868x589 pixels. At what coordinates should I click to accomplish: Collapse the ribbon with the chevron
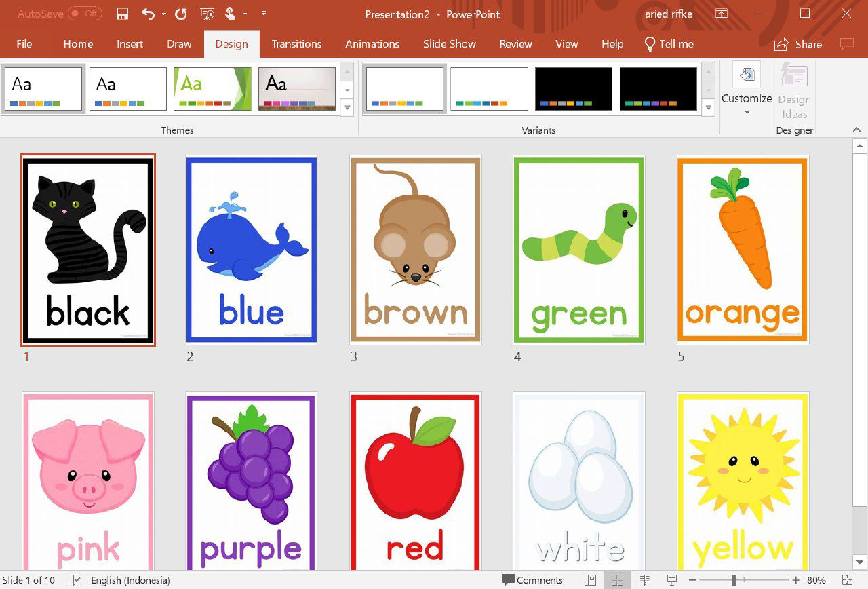click(858, 130)
